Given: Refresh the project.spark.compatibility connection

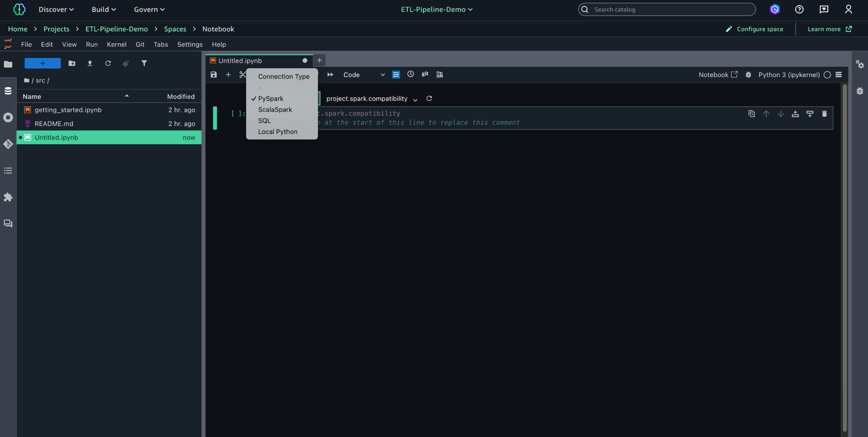Looking at the screenshot, I should [429, 98].
